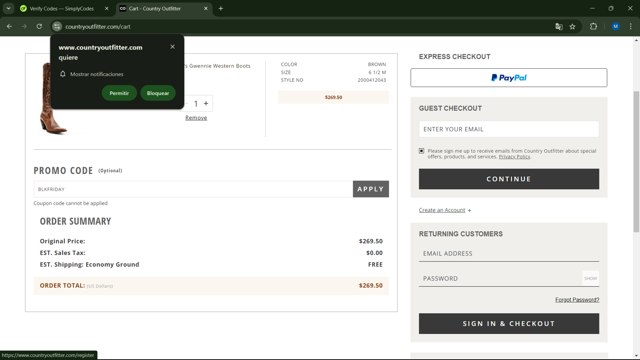Close the Cart - Country Outfitter tab
640x360 pixels.
(206, 8)
